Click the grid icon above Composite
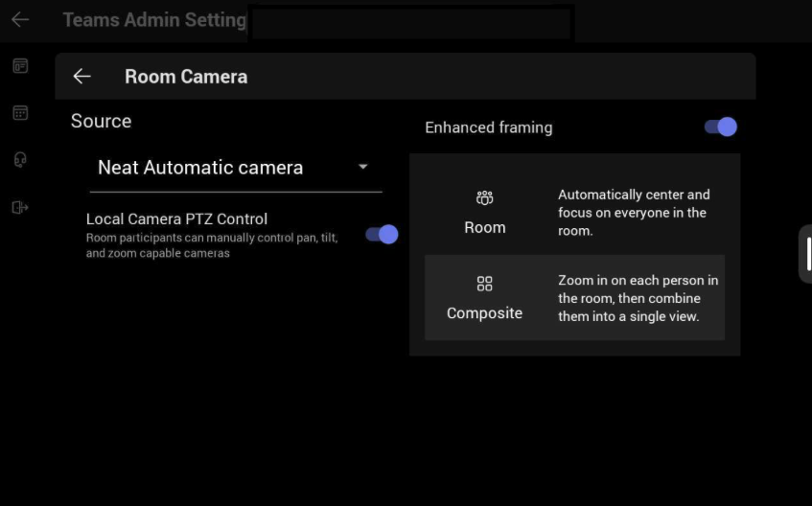 [484, 284]
